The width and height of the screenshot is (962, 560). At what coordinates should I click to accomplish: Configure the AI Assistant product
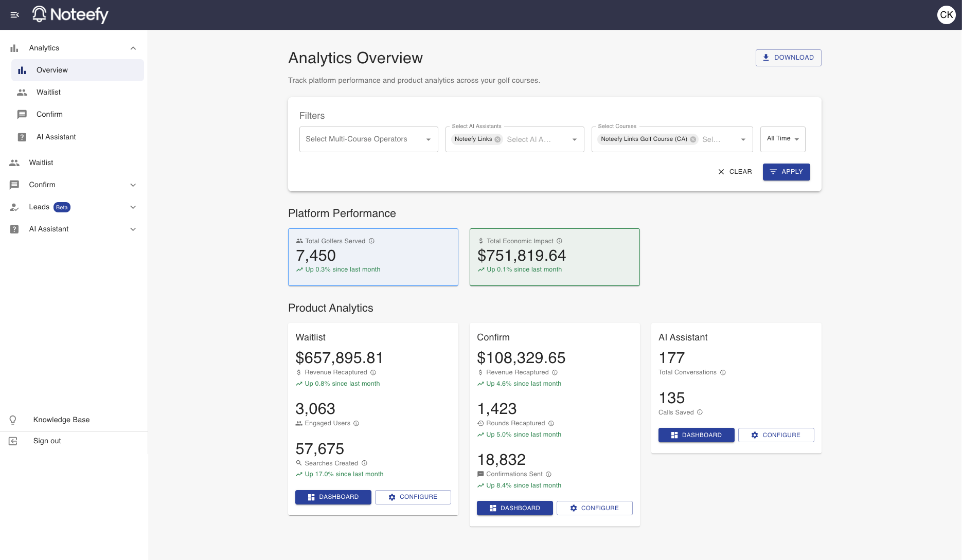(x=776, y=435)
